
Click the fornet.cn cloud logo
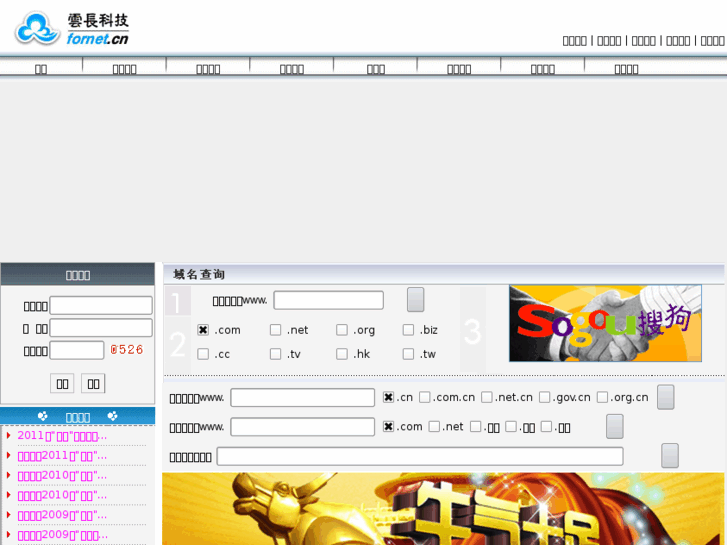72,29
